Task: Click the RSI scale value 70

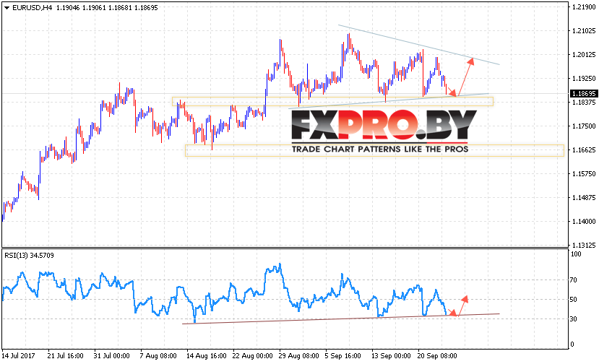Action: coord(574,280)
